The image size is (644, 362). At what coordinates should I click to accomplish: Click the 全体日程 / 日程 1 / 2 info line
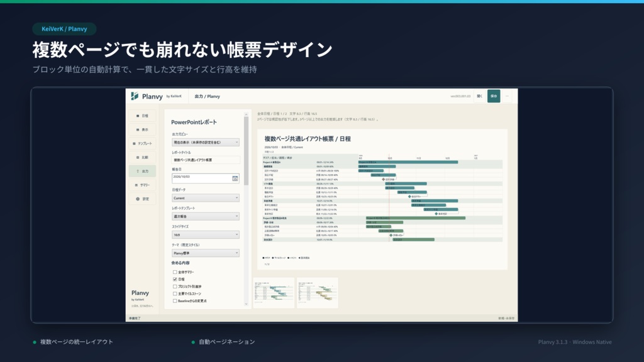coord(287,114)
